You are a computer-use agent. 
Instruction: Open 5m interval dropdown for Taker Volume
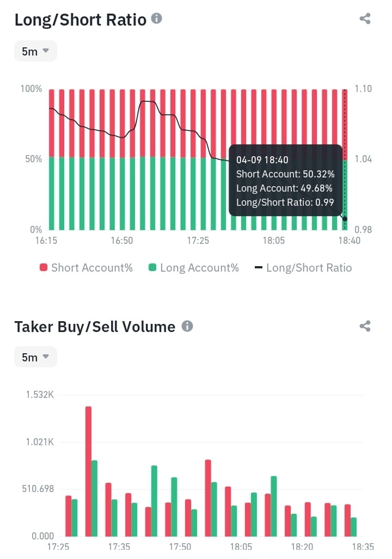35,357
